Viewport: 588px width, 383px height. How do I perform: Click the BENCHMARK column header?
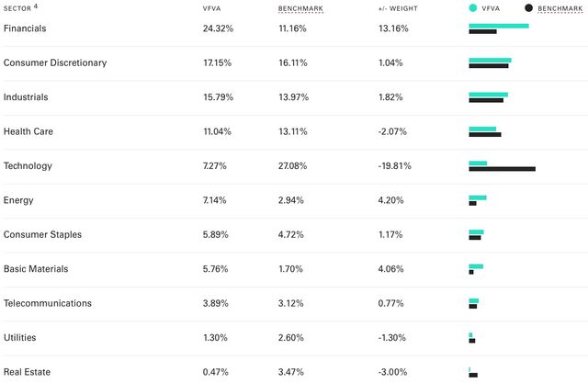point(300,8)
